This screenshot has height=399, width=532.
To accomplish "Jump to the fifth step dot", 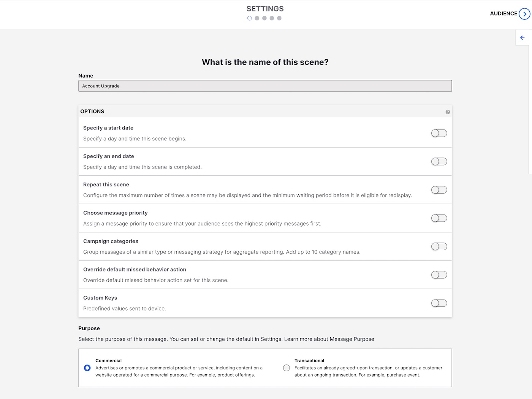I will pos(279,18).
